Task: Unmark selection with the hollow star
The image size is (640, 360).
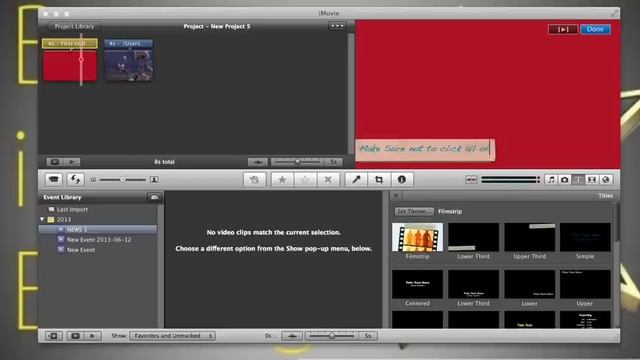Action: [x=305, y=180]
